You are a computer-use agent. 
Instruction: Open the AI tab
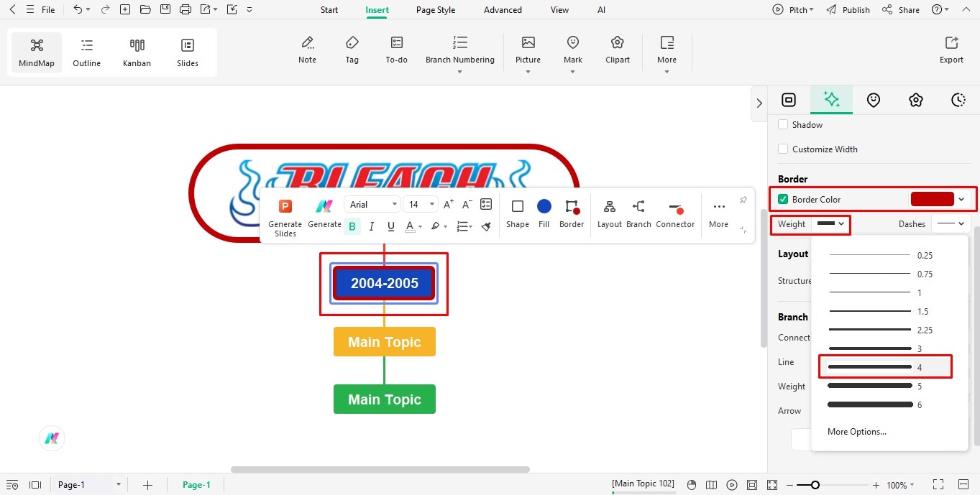point(601,10)
